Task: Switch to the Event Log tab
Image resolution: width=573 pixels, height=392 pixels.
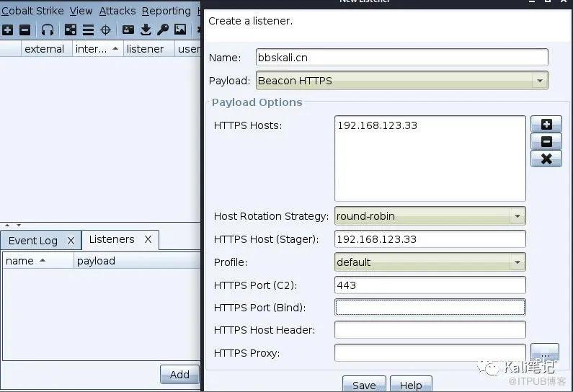Action: (33, 241)
